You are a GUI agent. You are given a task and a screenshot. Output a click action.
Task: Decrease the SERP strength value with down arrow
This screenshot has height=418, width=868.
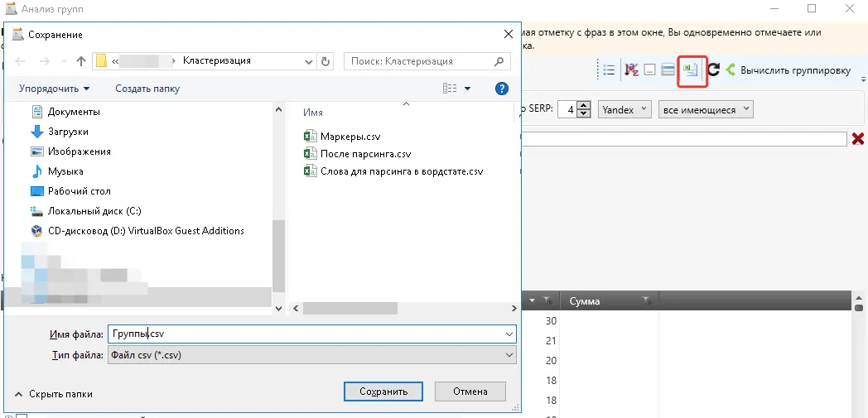point(583,113)
